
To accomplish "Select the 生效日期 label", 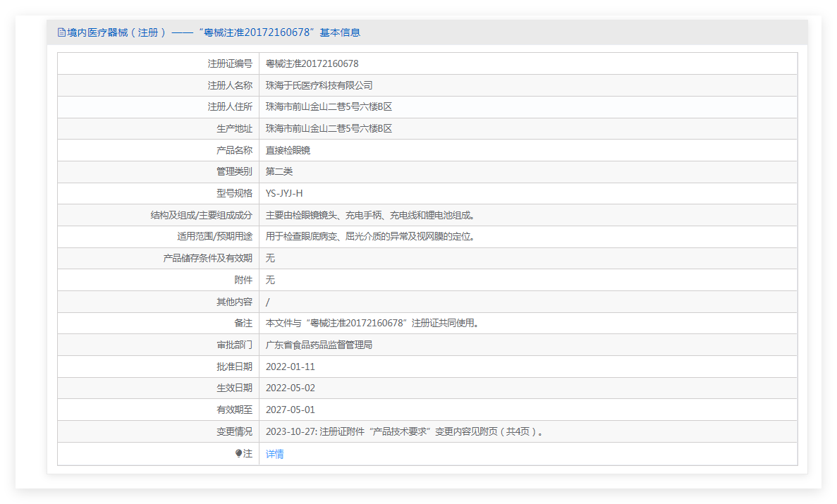I will (234, 388).
